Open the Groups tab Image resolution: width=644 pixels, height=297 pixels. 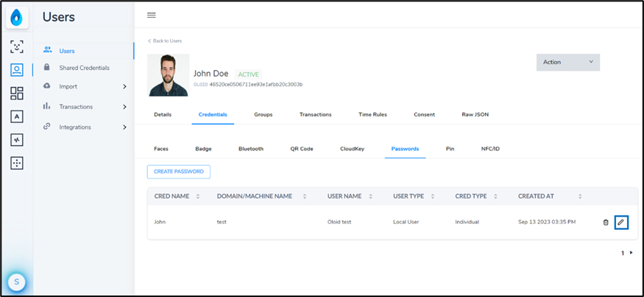coord(263,114)
